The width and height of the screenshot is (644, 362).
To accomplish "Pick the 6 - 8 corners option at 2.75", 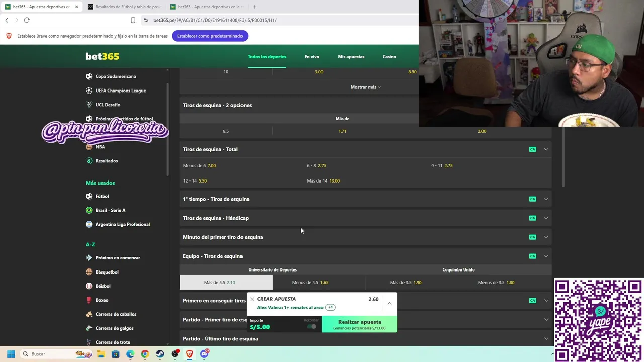I will (317, 166).
